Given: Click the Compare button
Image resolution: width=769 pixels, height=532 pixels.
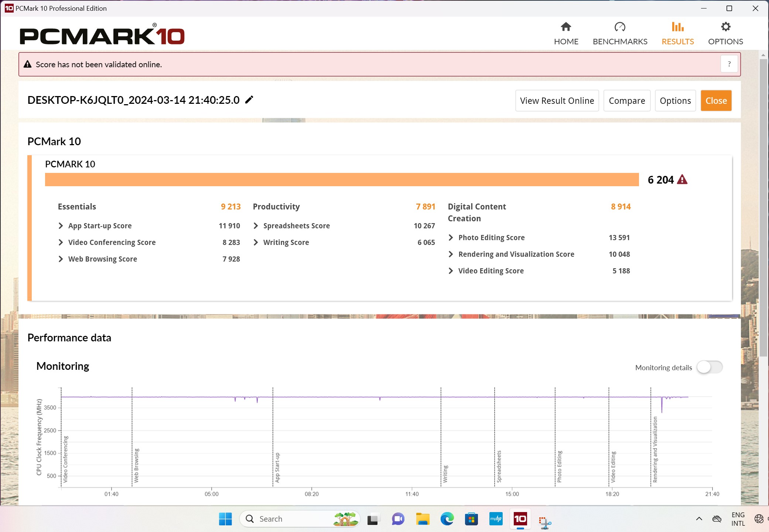Looking at the screenshot, I should point(627,100).
